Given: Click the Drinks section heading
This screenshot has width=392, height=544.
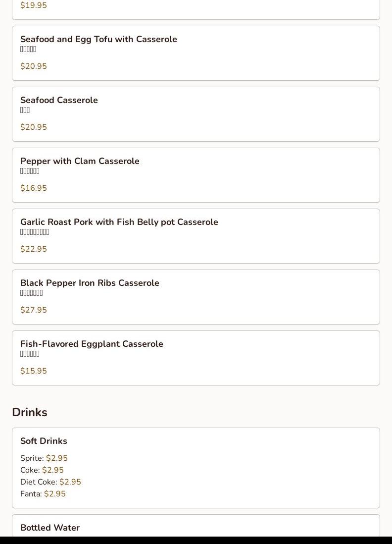Looking at the screenshot, I should coord(30,412).
